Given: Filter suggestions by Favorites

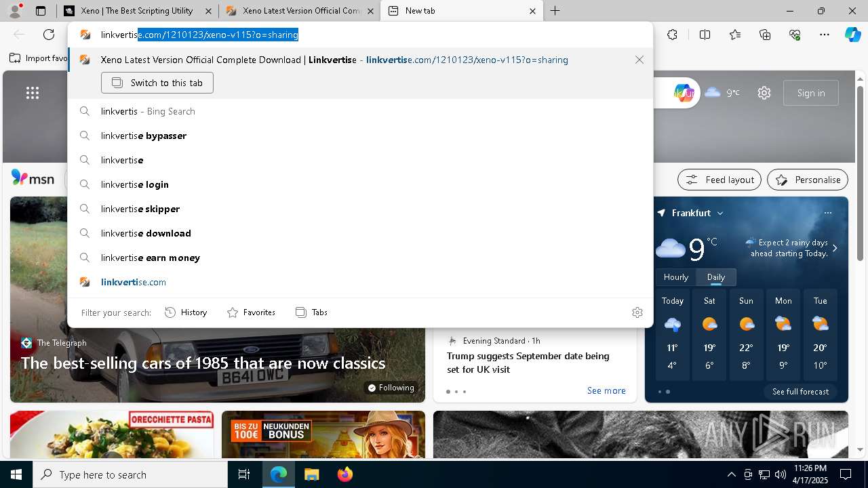Looking at the screenshot, I should 251,312.
